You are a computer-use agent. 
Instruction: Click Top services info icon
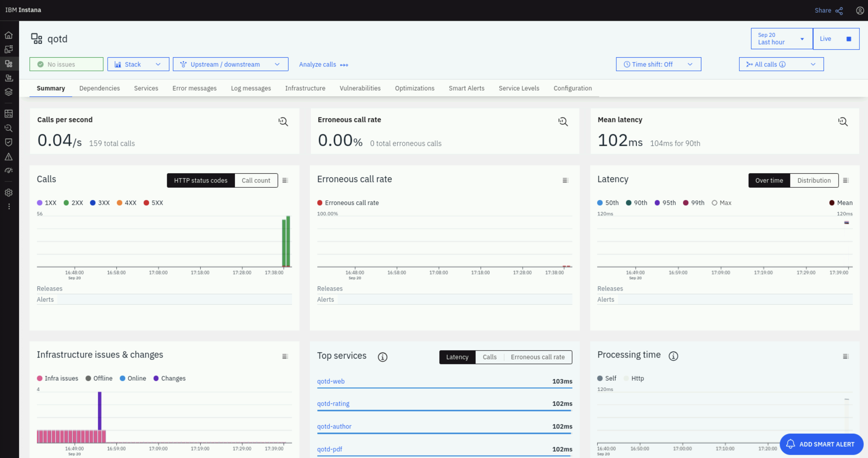(x=383, y=357)
